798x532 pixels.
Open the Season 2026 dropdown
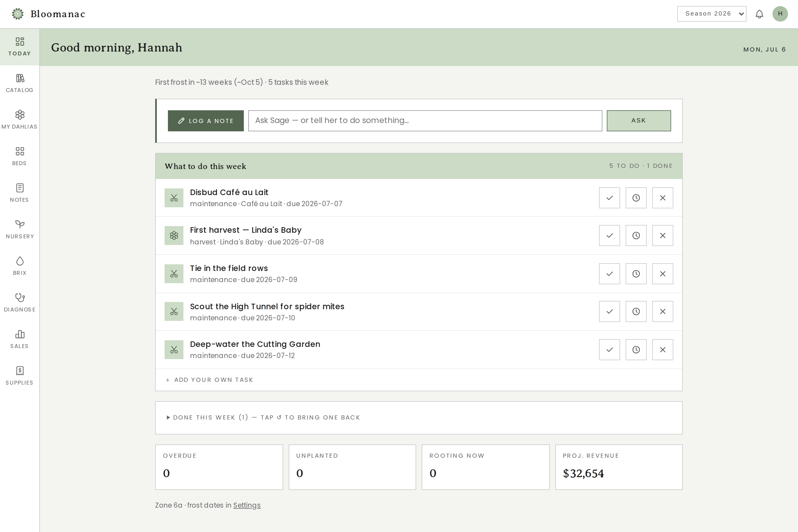(712, 14)
